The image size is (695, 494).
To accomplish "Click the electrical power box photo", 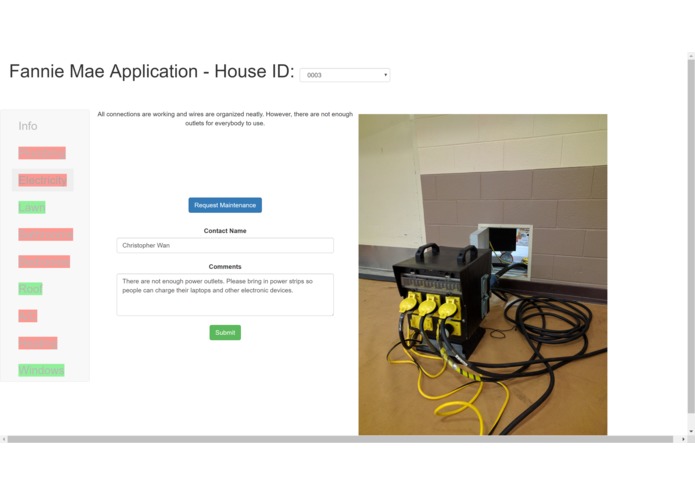I will pos(483,275).
